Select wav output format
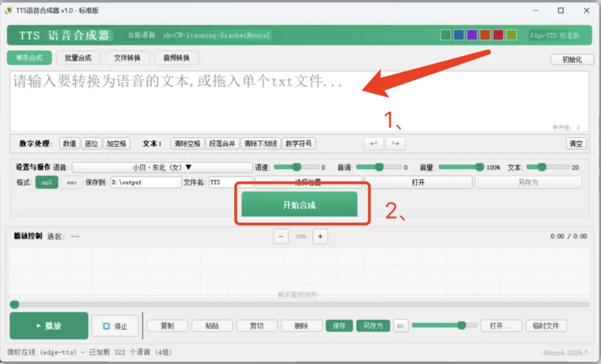The image size is (601, 364). 72,183
